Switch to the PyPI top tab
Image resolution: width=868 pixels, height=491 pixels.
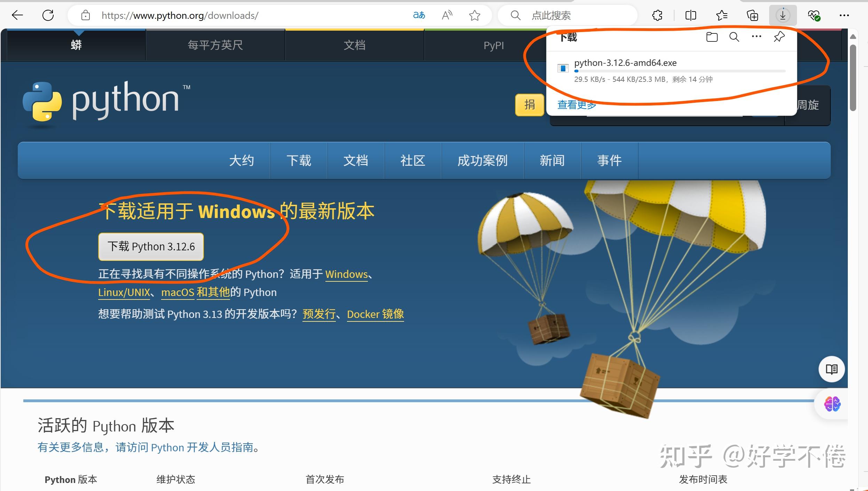pyautogui.click(x=494, y=45)
